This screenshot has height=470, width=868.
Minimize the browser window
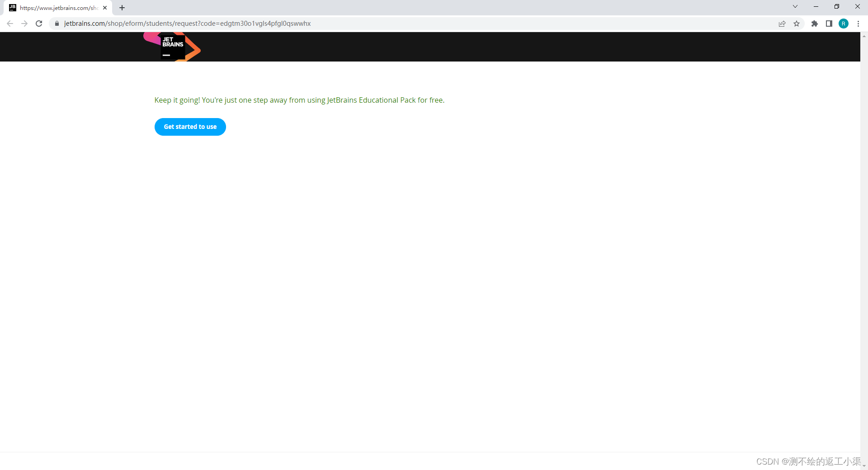[816, 6]
